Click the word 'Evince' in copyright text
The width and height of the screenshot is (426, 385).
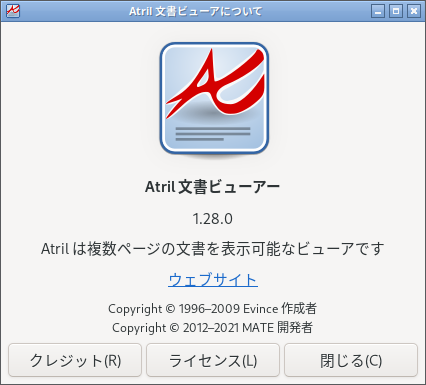click(261, 309)
